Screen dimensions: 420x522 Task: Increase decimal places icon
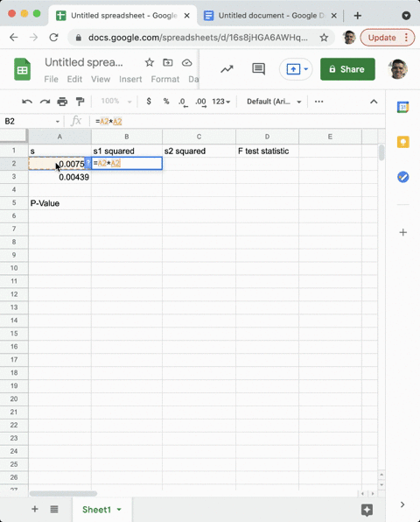point(201,102)
